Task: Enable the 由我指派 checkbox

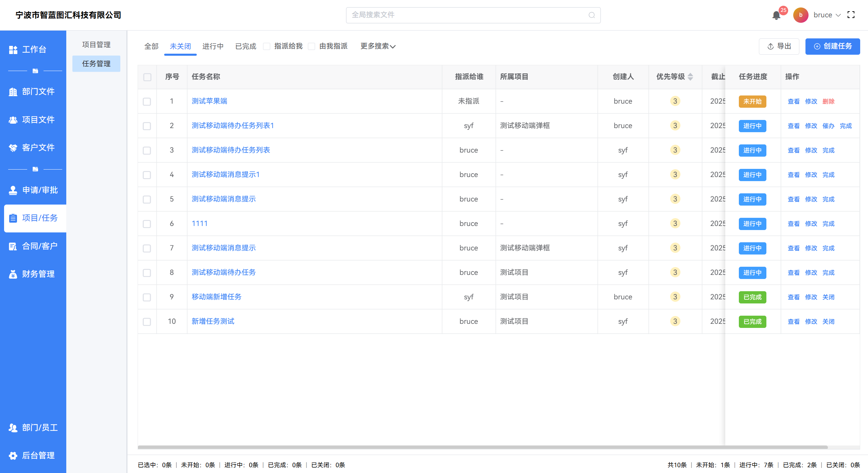Action: point(311,47)
